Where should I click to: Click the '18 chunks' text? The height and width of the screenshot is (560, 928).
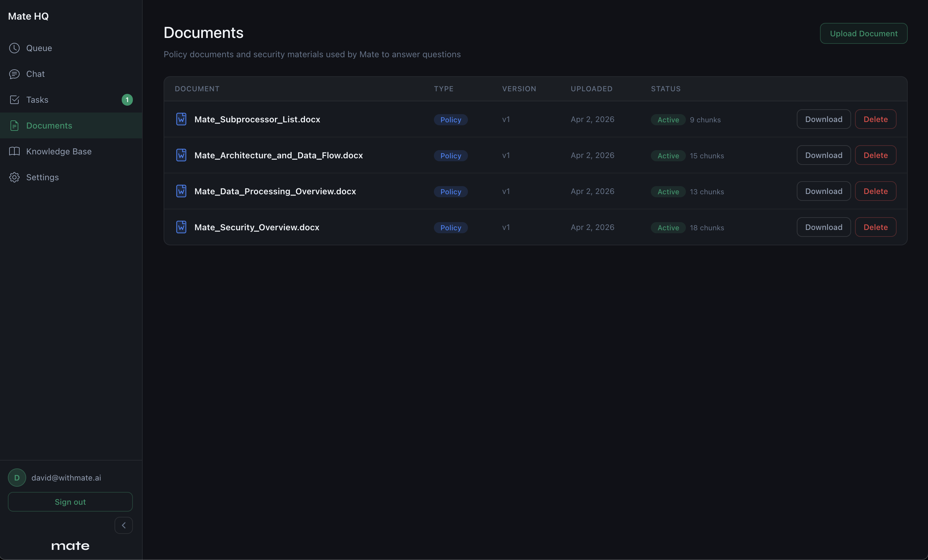pos(707,227)
